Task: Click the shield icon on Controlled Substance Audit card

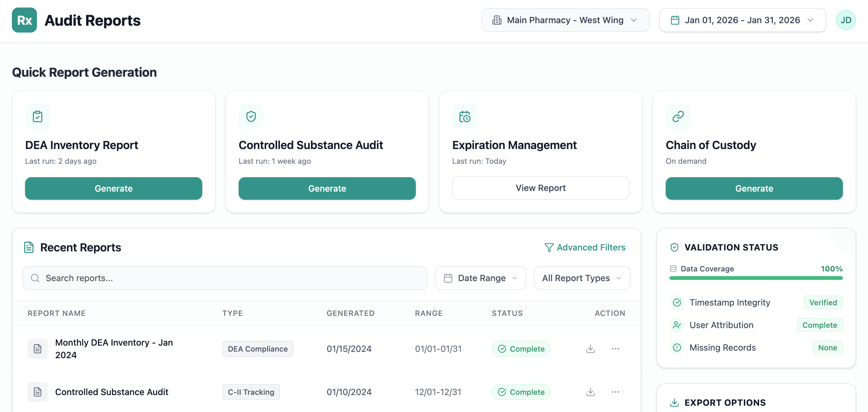Action: tap(251, 116)
